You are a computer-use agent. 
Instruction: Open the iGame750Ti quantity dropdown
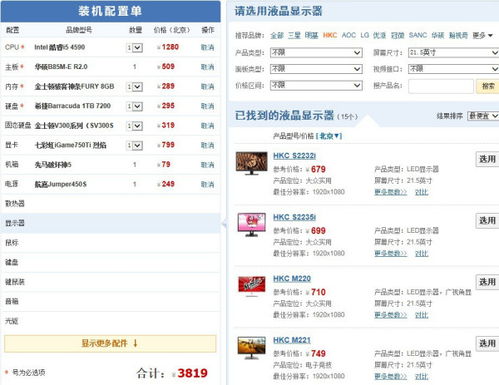tap(135, 146)
